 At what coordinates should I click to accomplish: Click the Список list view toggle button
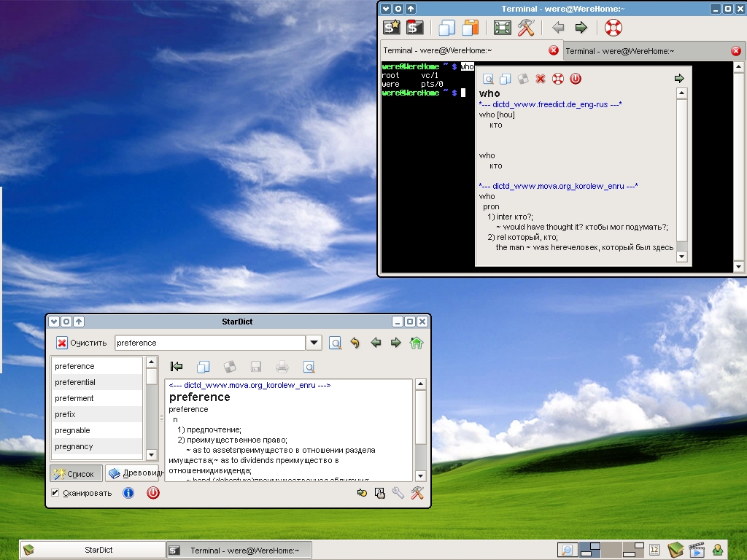(76, 474)
